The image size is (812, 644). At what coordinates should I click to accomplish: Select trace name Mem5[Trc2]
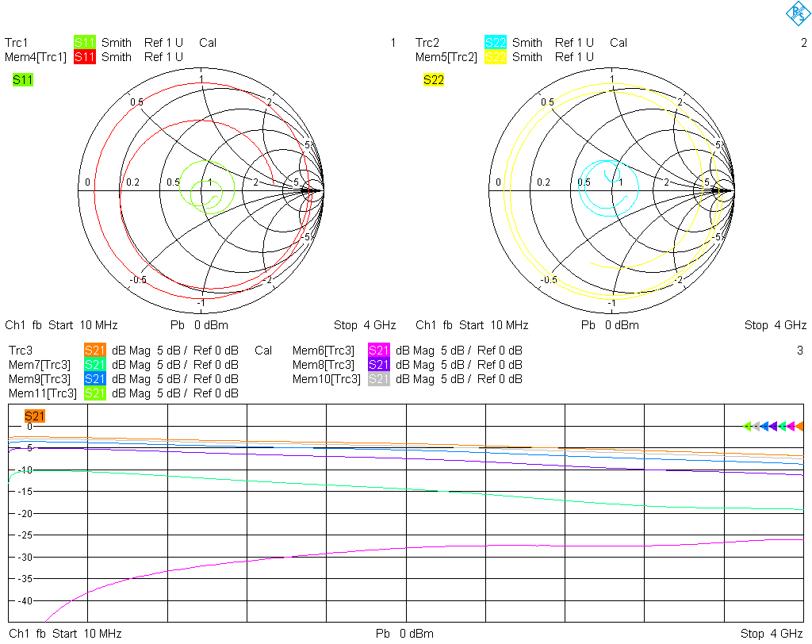click(446, 57)
